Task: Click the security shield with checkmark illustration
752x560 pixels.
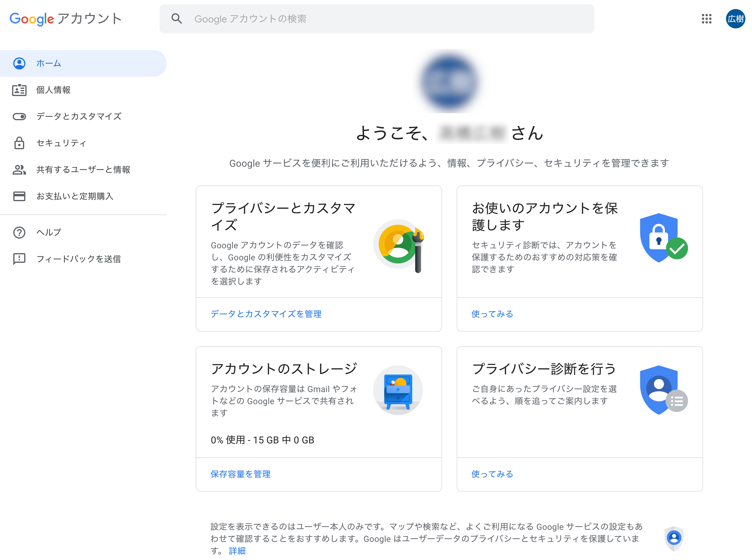Action: (x=663, y=238)
